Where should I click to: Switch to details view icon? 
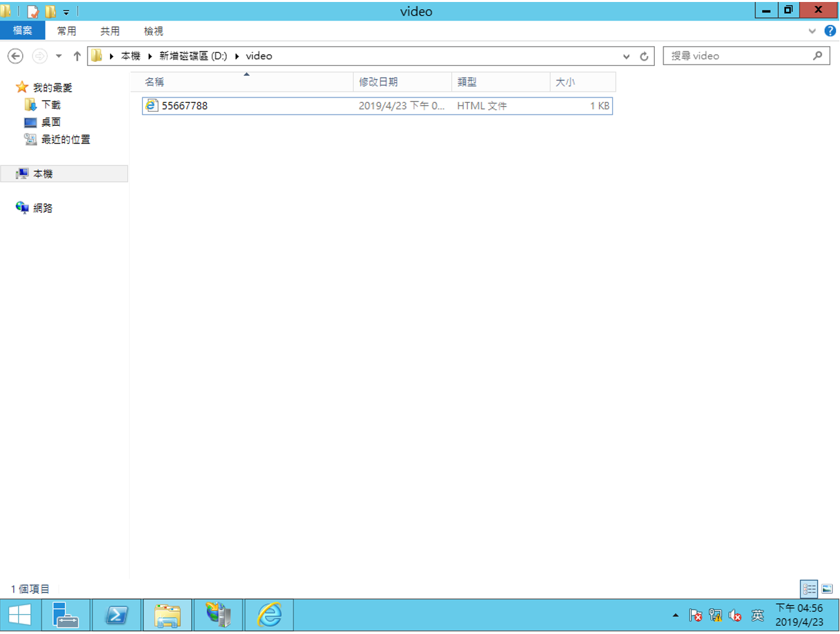[x=809, y=589]
